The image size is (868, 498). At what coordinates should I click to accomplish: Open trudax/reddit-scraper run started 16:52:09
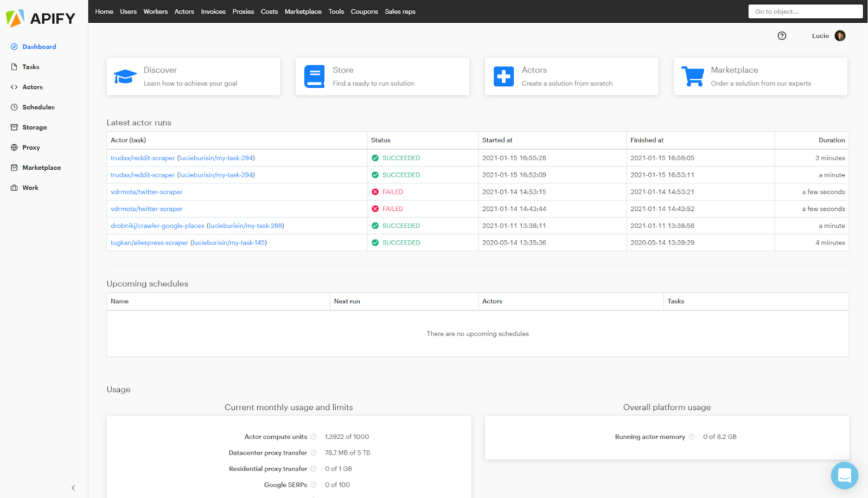click(x=143, y=175)
